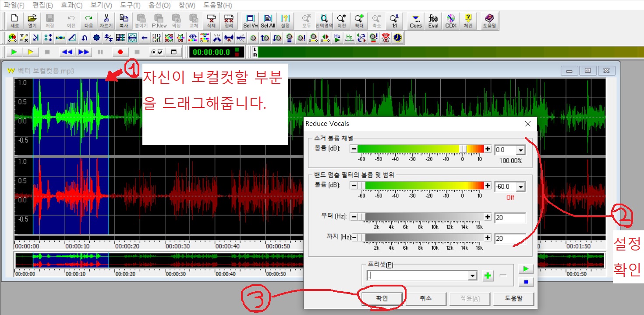This screenshot has height=315, width=644.
Task: Open the 도움말(H) menu
Action: pyautogui.click(x=218, y=5)
